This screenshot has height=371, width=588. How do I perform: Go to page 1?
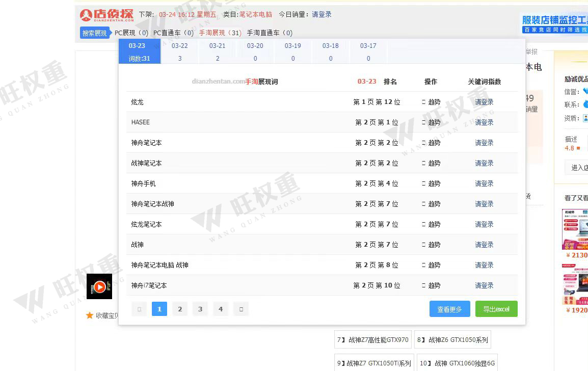(159, 309)
